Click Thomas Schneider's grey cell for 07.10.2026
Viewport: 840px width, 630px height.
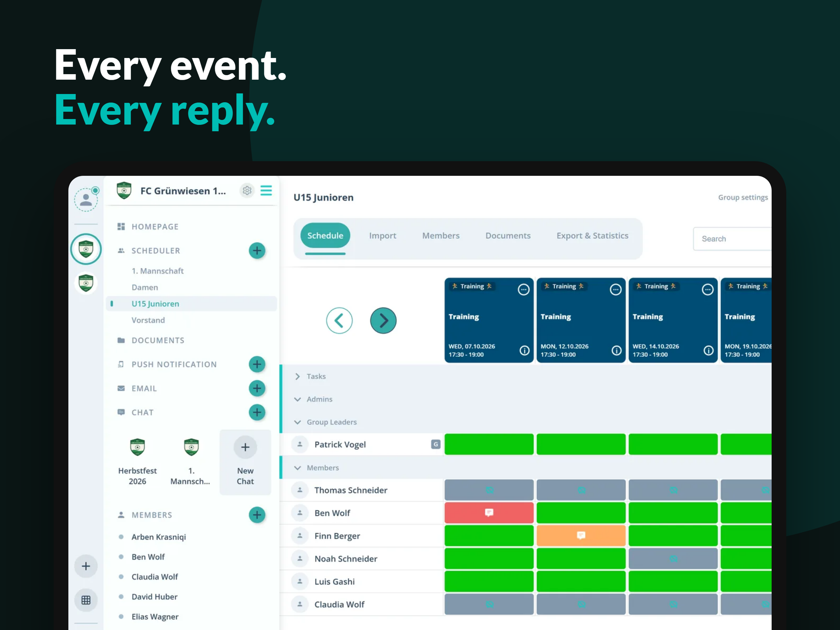489,490
